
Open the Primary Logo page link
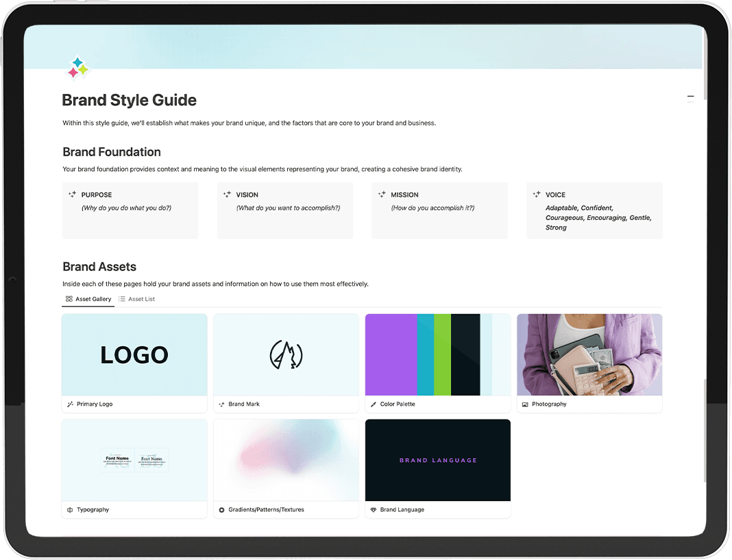click(95, 404)
